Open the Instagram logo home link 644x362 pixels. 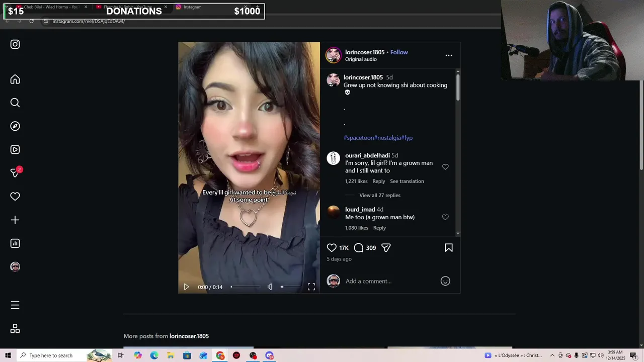[x=15, y=44]
